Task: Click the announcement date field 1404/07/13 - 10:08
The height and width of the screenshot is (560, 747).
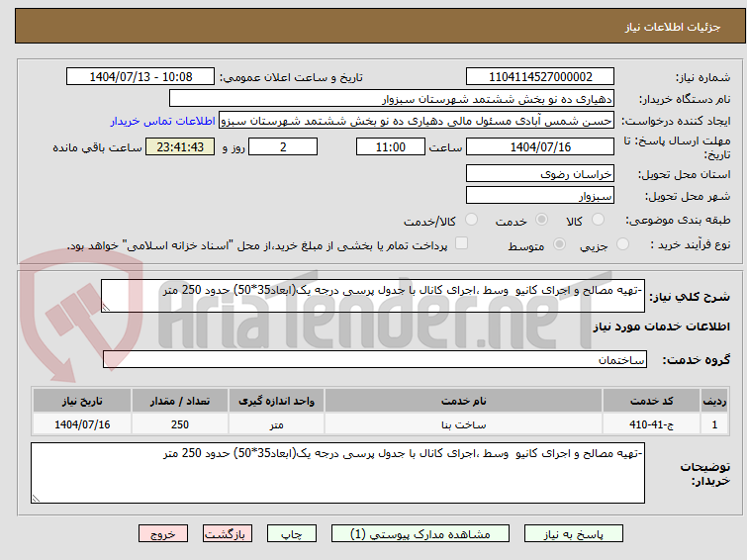Action: tap(140, 77)
